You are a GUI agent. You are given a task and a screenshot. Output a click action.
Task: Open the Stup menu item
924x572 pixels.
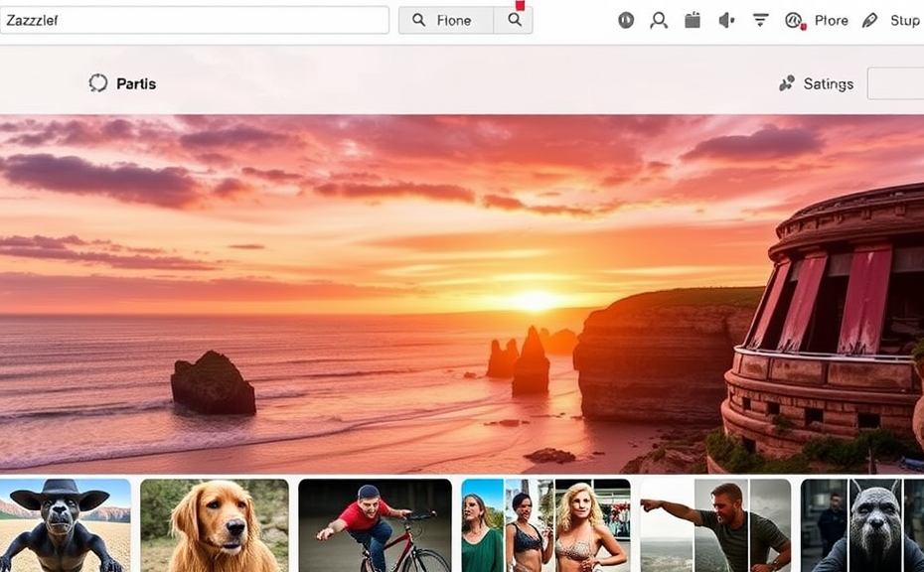coord(904,20)
